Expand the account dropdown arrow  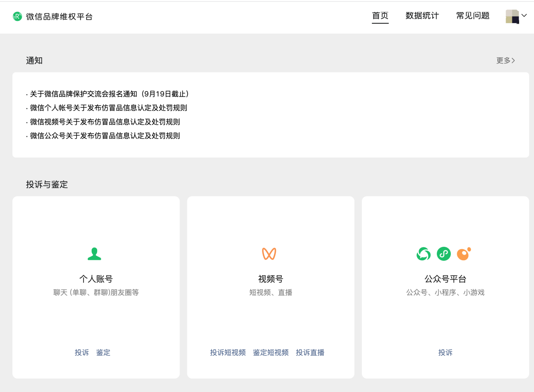click(x=524, y=16)
